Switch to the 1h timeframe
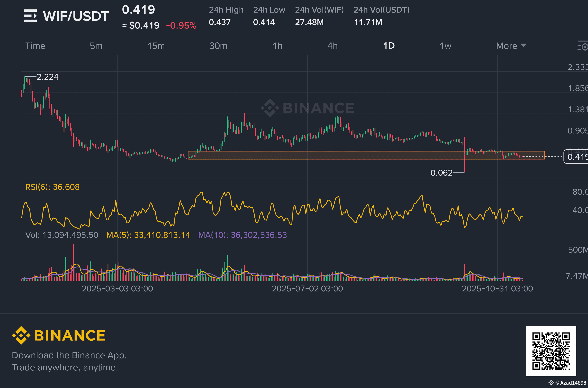 click(x=277, y=46)
